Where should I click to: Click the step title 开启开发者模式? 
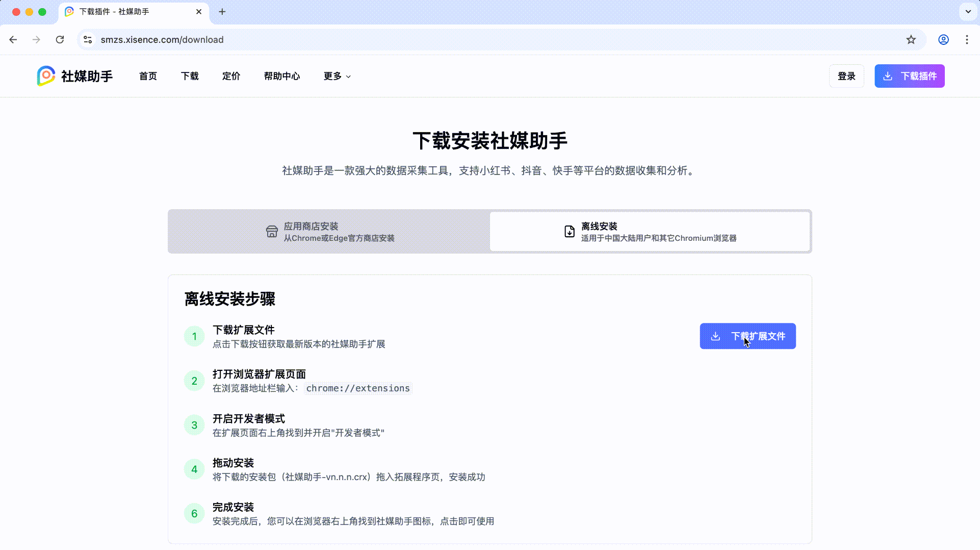tap(249, 419)
